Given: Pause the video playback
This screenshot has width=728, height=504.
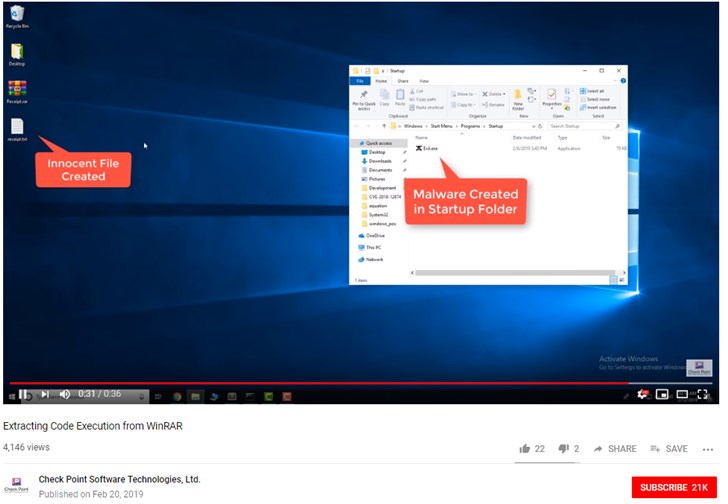Looking at the screenshot, I should (x=24, y=394).
